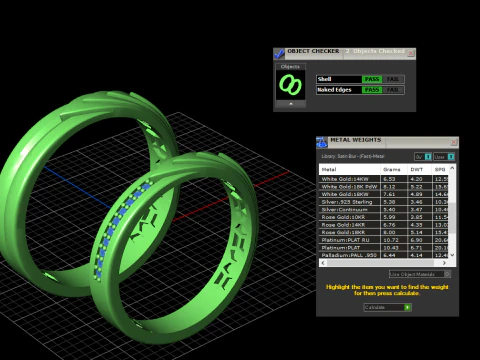Click the 6.53 grams cell
480x360 pixels.
pos(394,179)
